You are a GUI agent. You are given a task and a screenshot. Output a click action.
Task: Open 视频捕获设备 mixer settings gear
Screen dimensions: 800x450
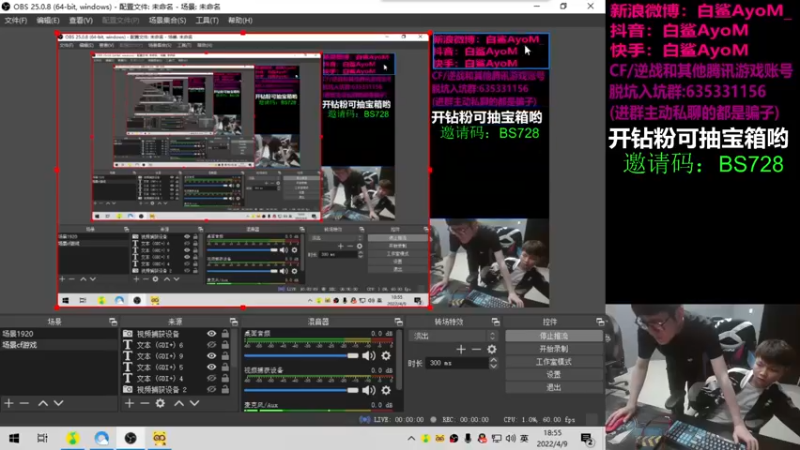pyautogui.click(x=386, y=390)
